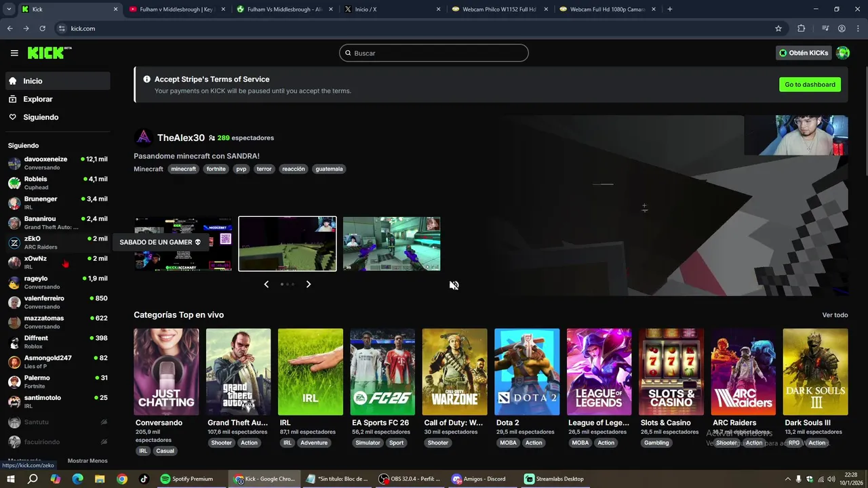Screen dimensions: 868x488
Task: Launch Microsoft Edge from taskbar
Action: coord(77,479)
